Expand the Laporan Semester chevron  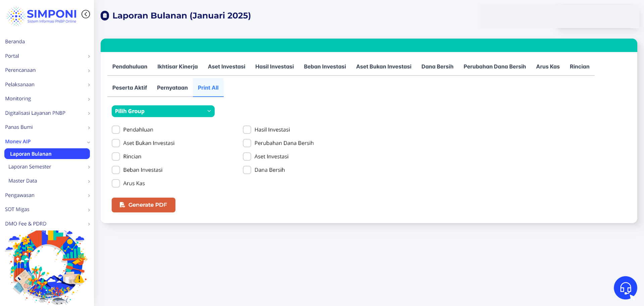coord(89,167)
